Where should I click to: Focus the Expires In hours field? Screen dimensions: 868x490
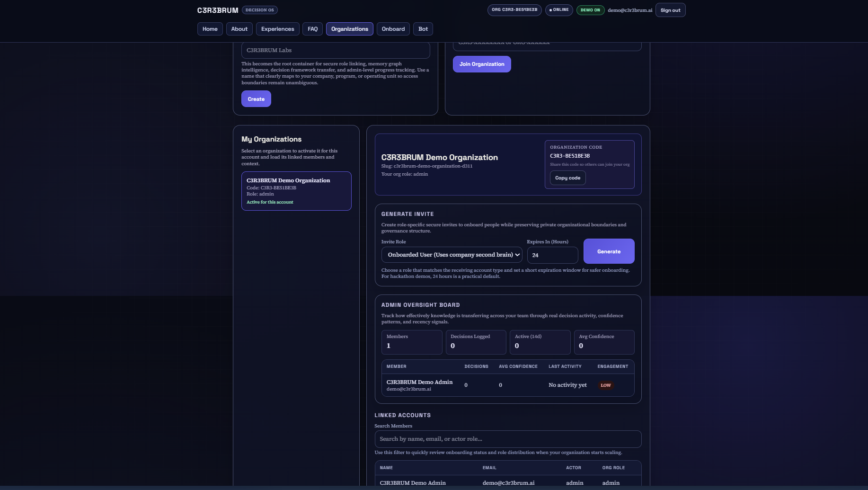click(552, 255)
